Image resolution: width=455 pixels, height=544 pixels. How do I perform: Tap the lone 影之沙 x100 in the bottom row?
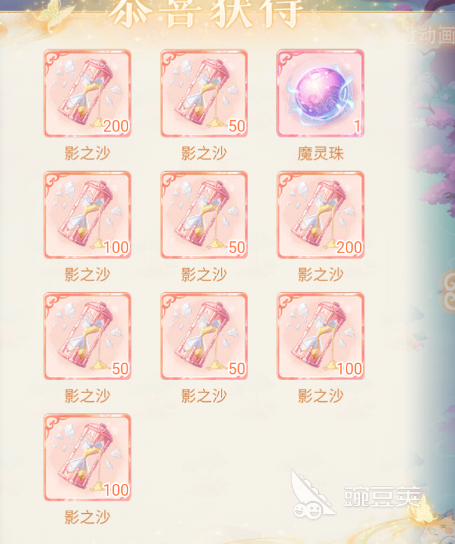(x=87, y=457)
